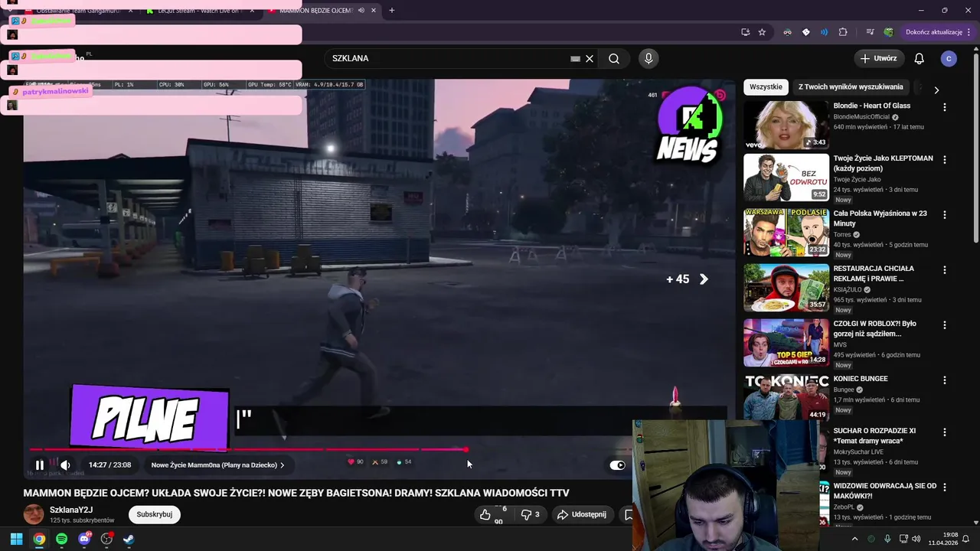This screenshot has height=551, width=980.
Task: Run search with the magnifier button
Action: point(614,58)
